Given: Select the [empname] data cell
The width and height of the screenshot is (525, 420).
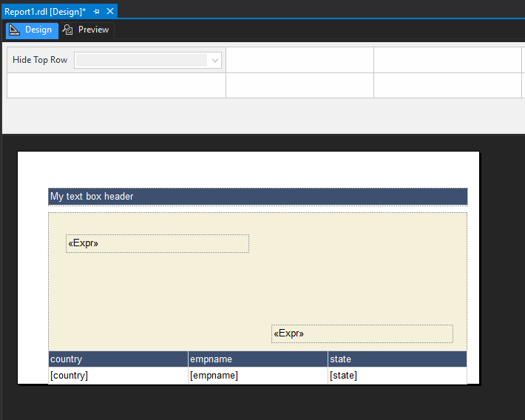Looking at the screenshot, I should [258, 376].
